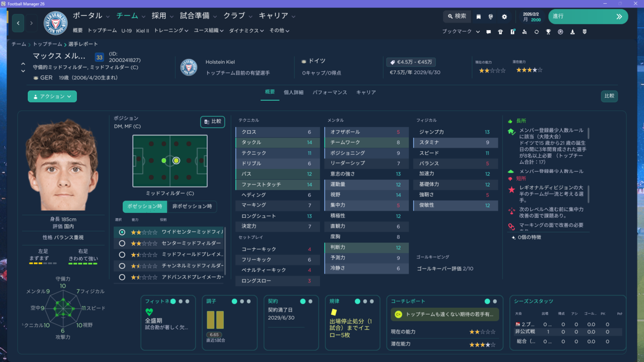Click the green heart fitness icon

(x=149, y=312)
